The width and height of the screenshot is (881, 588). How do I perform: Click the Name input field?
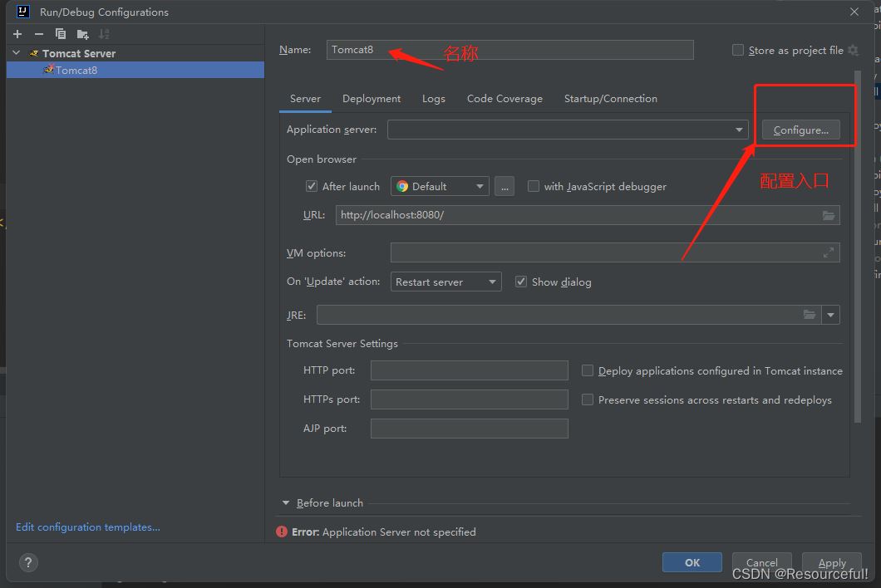[x=509, y=50]
